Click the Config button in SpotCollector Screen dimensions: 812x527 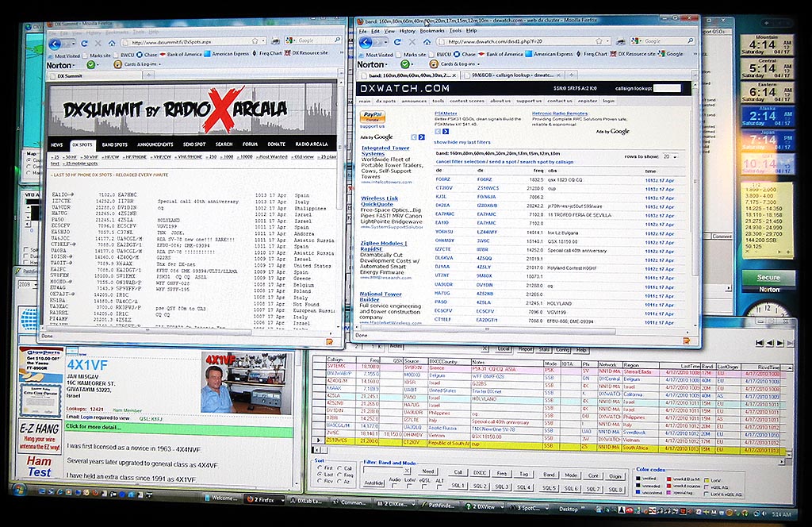(563, 350)
